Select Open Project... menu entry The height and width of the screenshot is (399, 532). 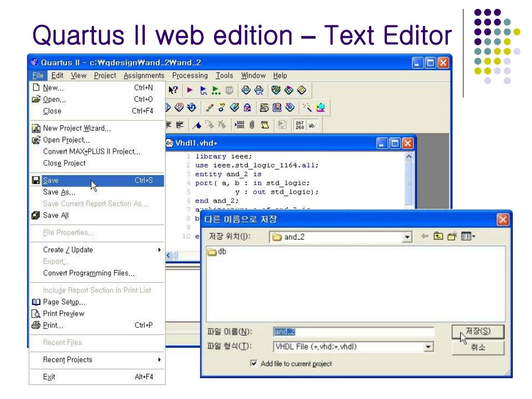point(97,140)
